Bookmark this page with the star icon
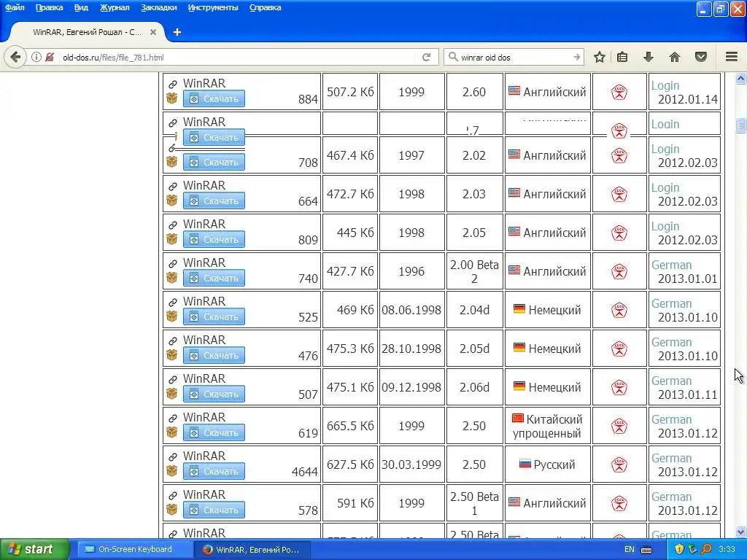The width and height of the screenshot is (747, 560). (x=600, y=57)
